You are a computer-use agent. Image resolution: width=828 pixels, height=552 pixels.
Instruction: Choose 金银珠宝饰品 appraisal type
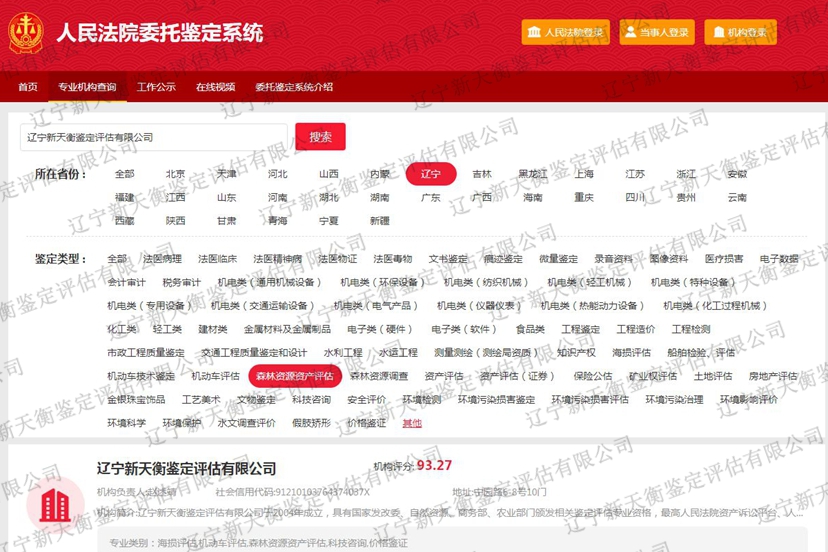click(136, 399)
